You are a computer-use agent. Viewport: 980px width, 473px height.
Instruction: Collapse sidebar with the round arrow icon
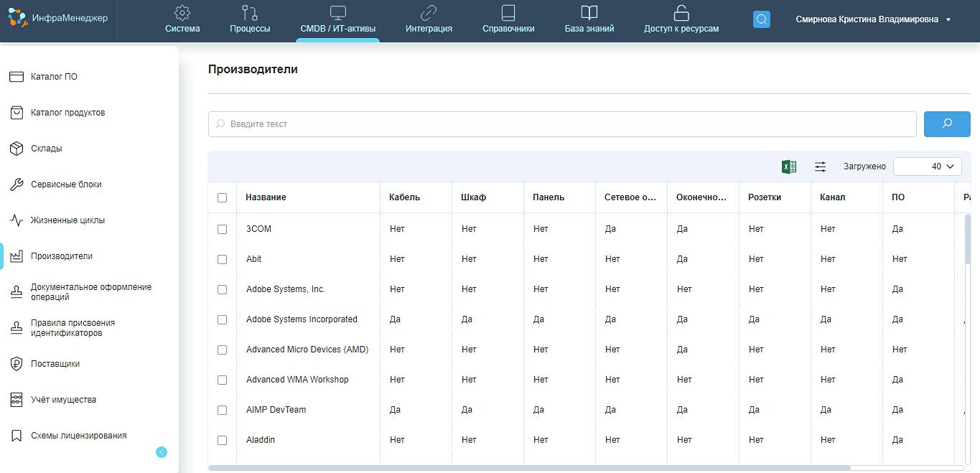tap(162, 452)
